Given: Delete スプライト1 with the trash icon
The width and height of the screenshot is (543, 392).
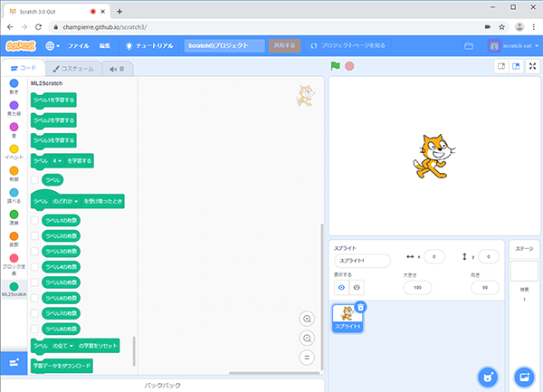Looking at the screenshot, I should point(360,307).
